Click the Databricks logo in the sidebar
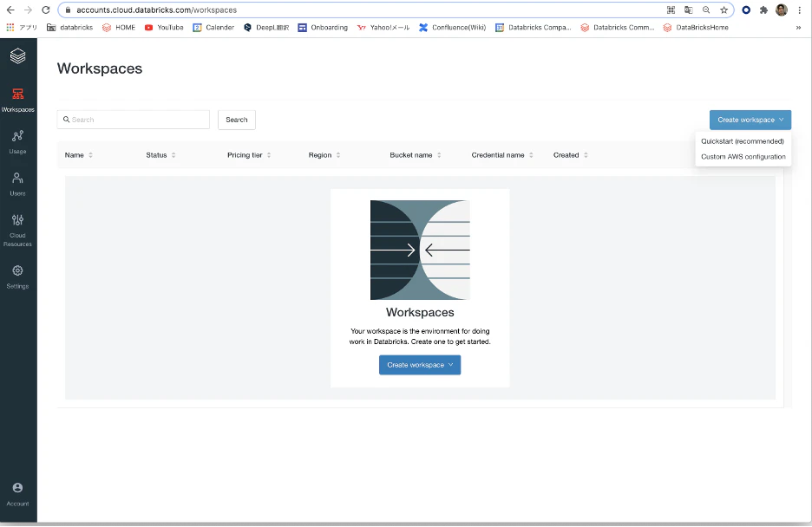 pyautogui.click(x=17, y=55)
